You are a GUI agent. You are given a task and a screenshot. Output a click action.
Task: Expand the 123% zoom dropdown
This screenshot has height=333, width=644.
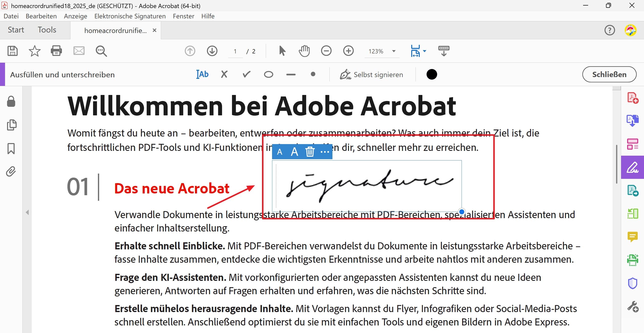tap(394, 51)
